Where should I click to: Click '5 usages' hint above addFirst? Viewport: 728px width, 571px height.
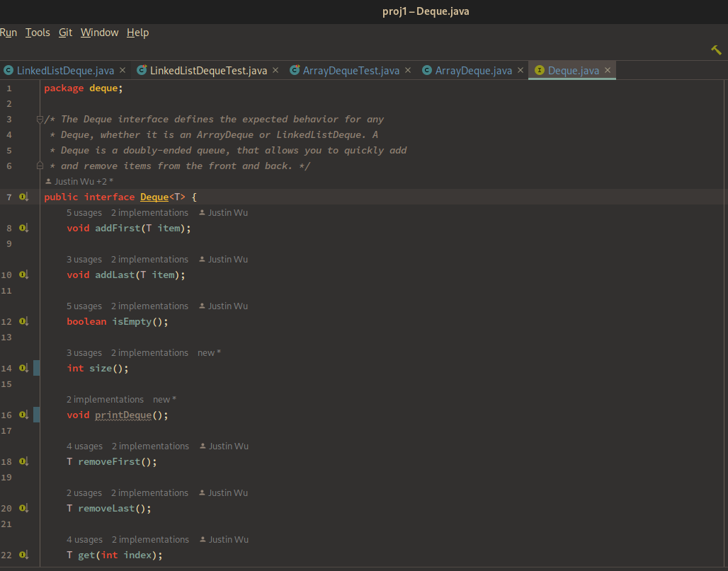coord(84,213)
